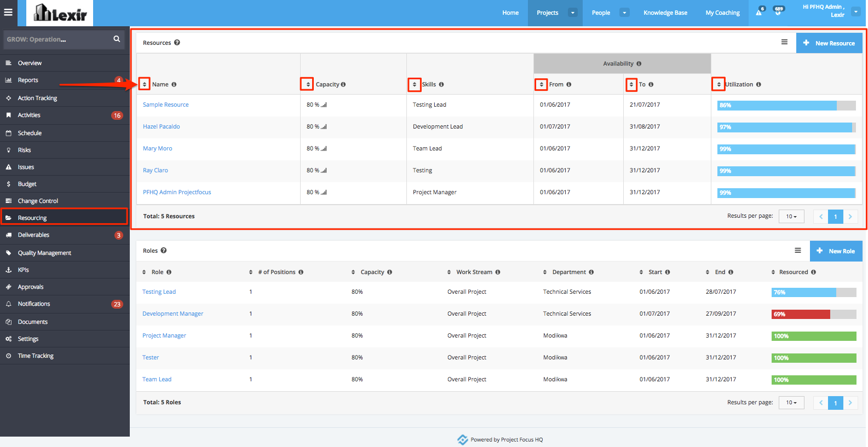Image resolution: width=868 pixels, height=447 pixels.
Task: Go to next page of Roles table
Action: click(x=850, y=403)
